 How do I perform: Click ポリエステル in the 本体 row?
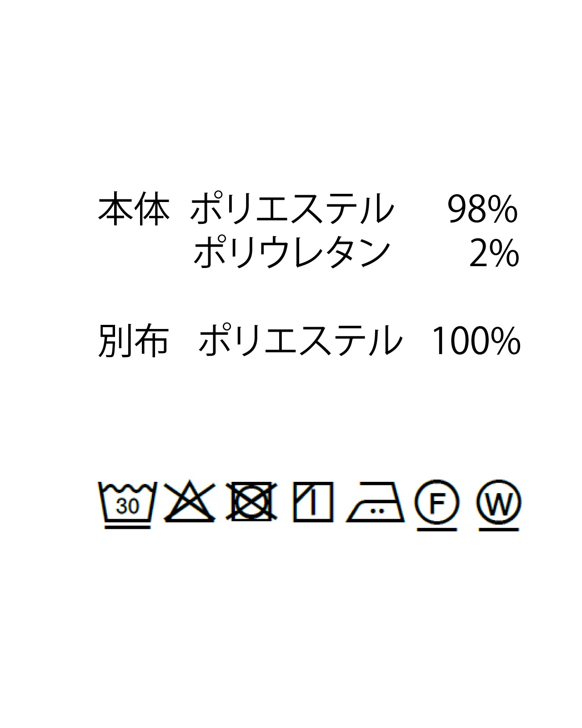(x=291, y=210)
